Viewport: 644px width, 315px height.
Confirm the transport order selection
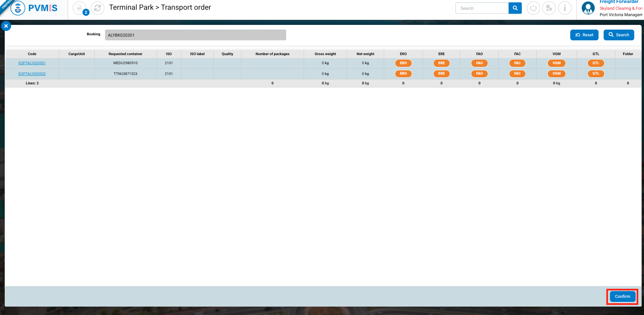622,297
